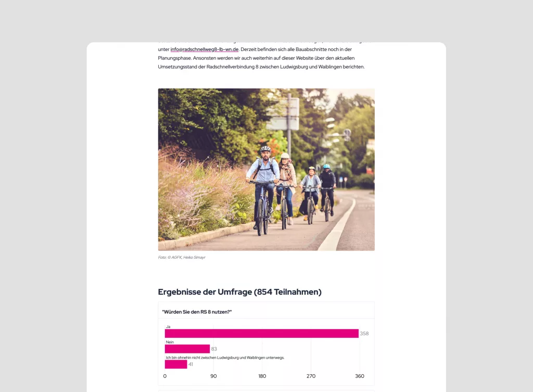
Task: Click the caption "Foto: © AGFK, Heiko Simayr"
Action: point(182,257)
